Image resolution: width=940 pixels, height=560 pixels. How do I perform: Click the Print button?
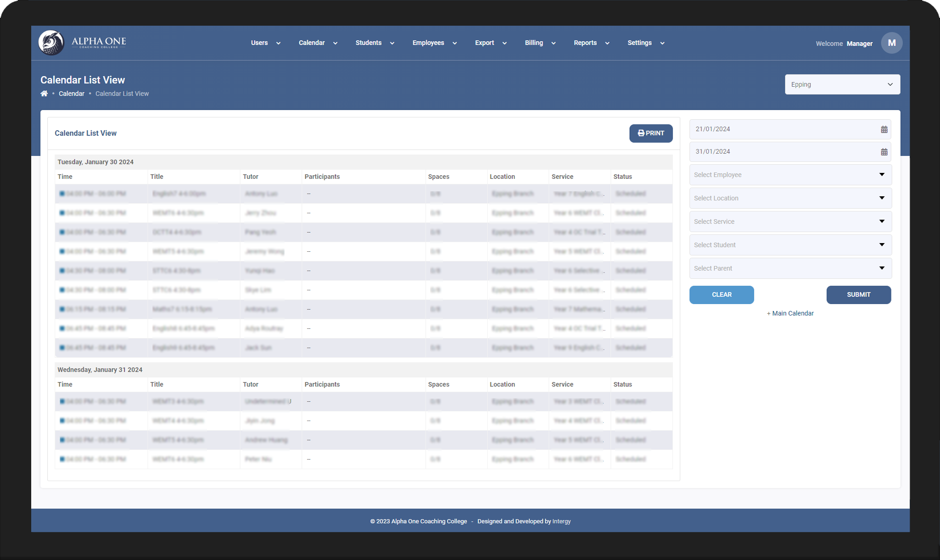coord(651,133)
